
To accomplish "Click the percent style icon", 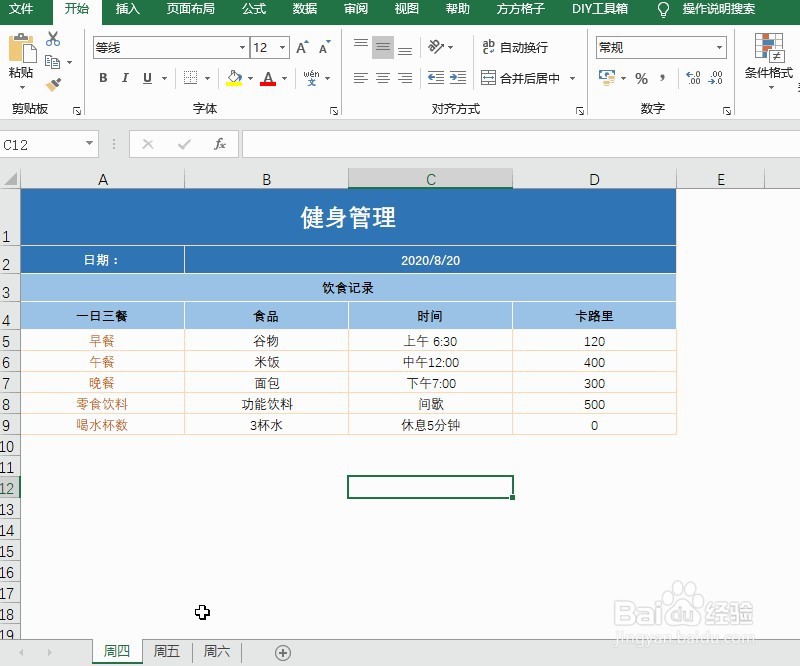I will (641, 79).
